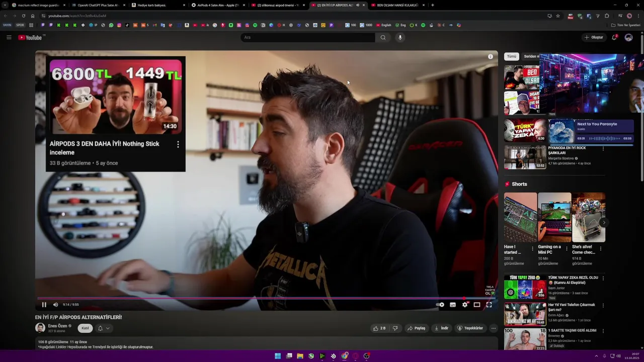Start voice search with the microphone icon
This screenshot has height=362, width=644.
click(400, 37)
